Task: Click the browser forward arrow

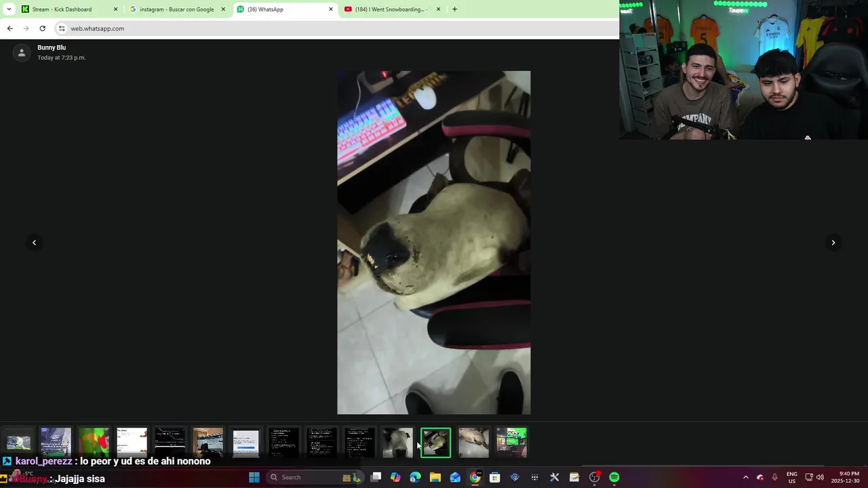Action: click(x=26, y=28)
